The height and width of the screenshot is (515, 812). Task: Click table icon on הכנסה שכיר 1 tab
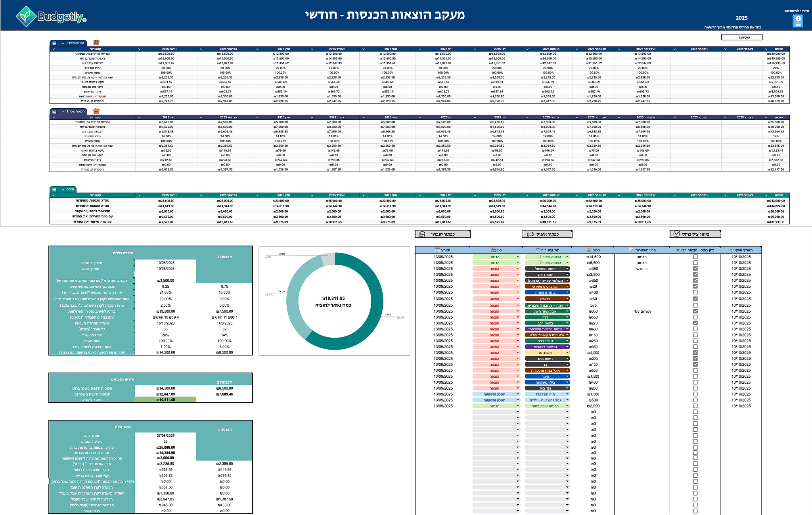(x=54, y=43)
